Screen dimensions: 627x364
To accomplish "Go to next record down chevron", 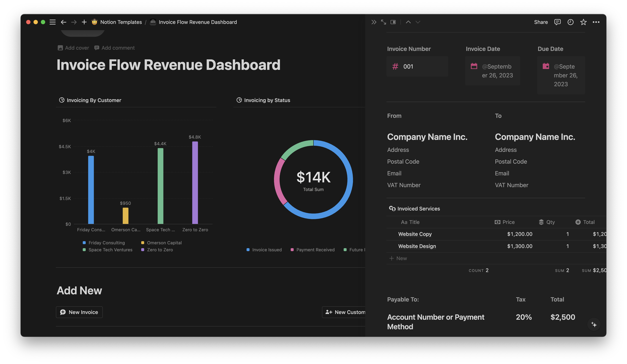I will [x=418, y=22].
